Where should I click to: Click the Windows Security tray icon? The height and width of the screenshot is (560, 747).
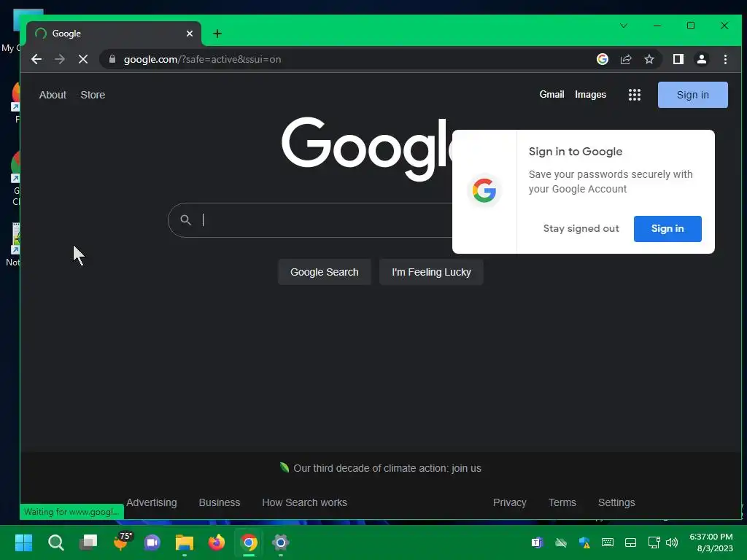(584, 542)
